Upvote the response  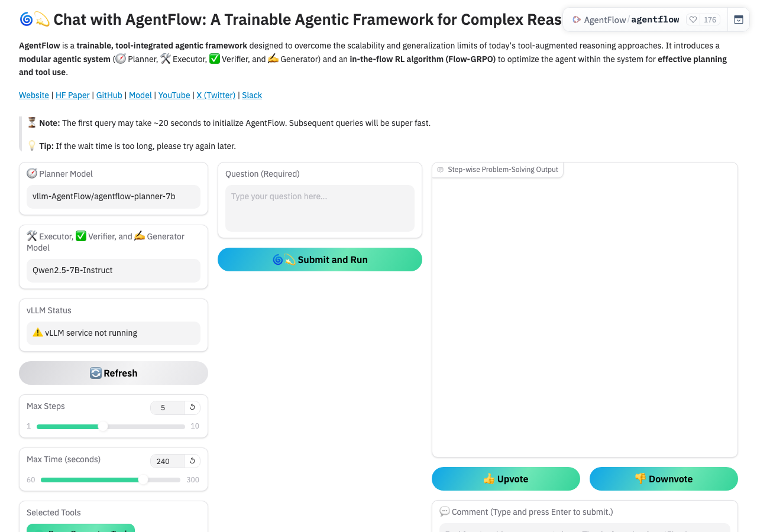[x=506, y=479]
